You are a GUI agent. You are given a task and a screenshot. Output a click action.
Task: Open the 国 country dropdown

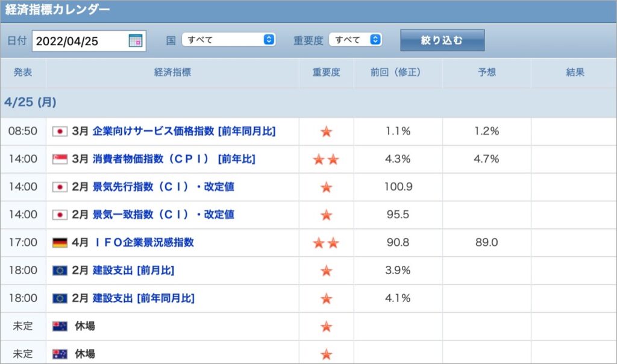pos(228,40)
